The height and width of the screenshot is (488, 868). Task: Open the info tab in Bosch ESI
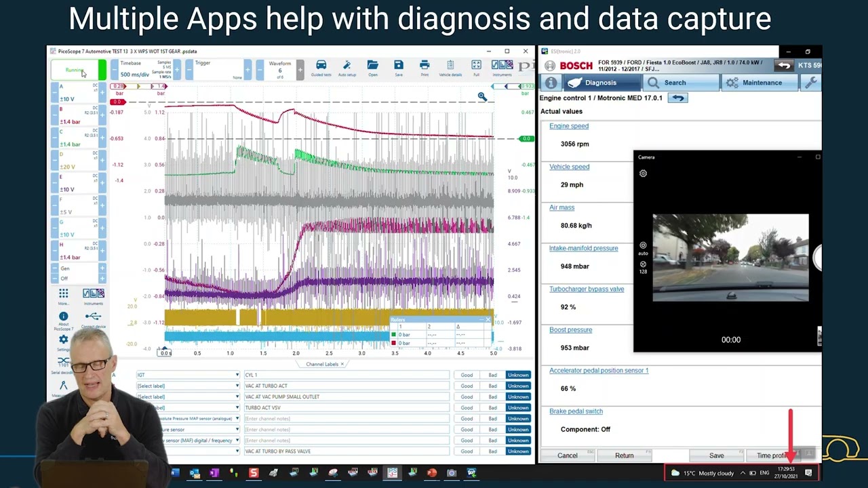point(551,83)
